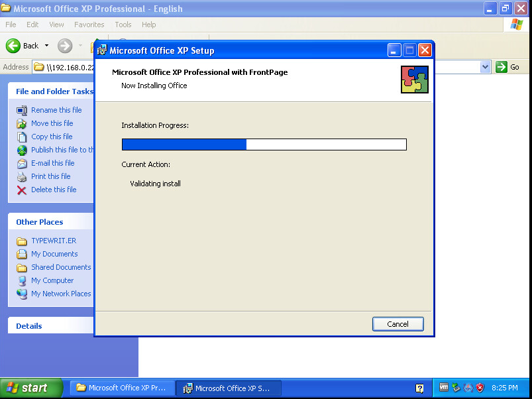Click the Move this file link
The width and height of the screenshot is (532, 399).
(52, 123)
